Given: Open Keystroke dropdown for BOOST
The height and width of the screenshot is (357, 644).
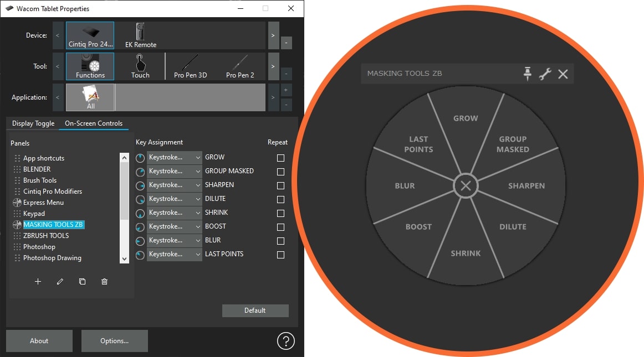Looking at the screenshot, I should click(175, 227).
